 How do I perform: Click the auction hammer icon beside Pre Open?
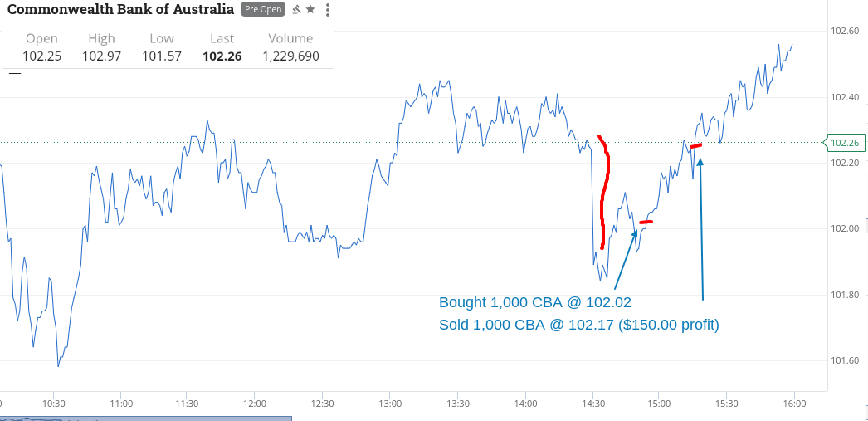(x=297, y=10)
